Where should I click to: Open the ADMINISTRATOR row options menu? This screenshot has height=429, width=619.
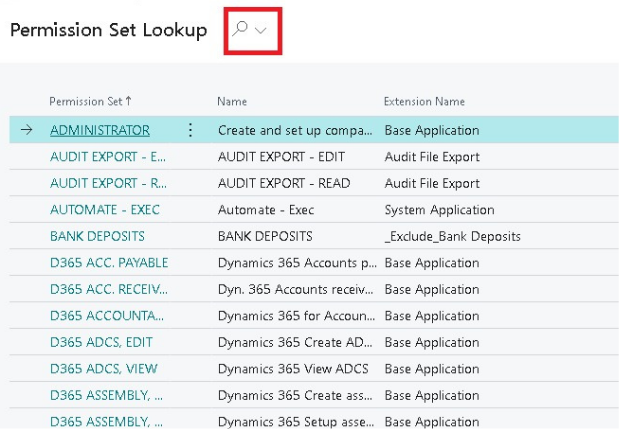pos(190,130)
